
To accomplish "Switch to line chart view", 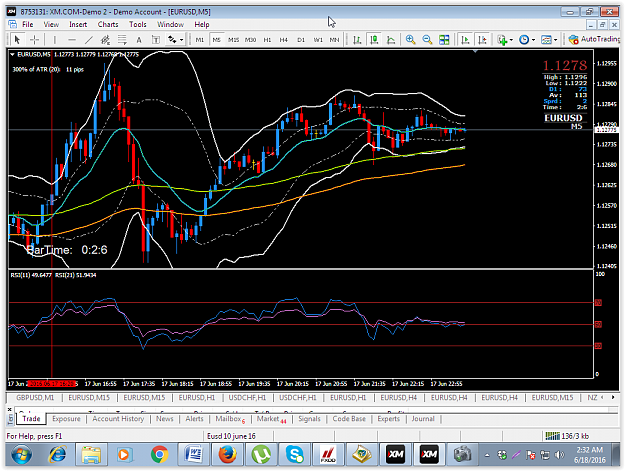I will point(391,39).
